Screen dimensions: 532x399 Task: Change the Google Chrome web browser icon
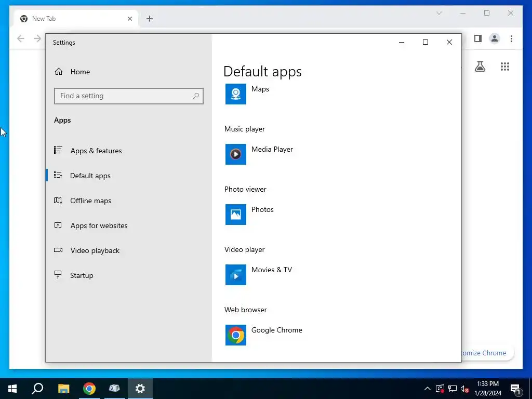[236, 335]
